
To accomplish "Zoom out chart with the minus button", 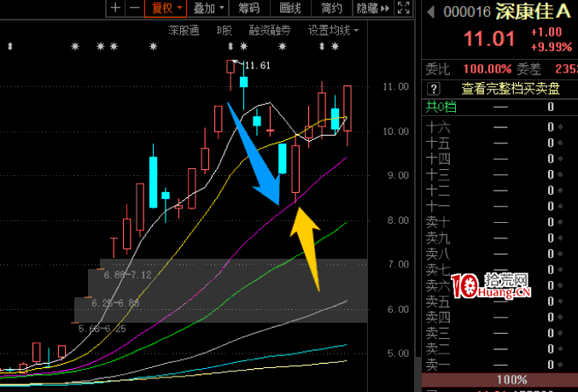I will [x=135, y=8].
